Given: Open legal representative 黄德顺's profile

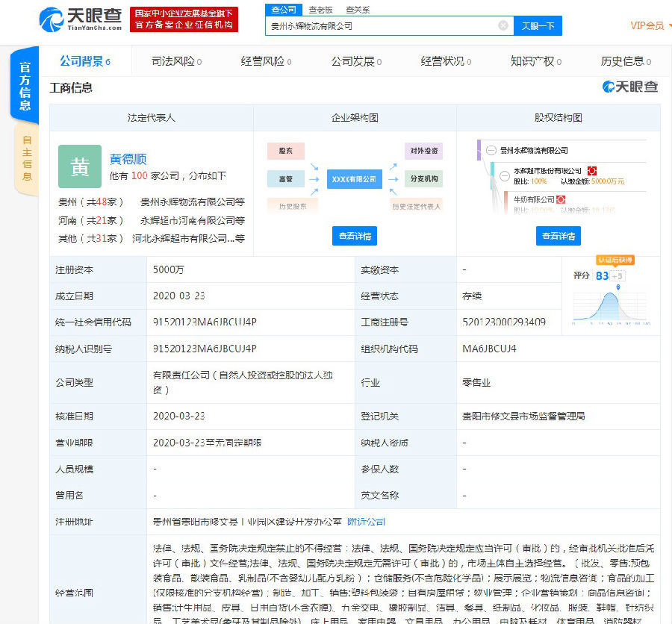Looking at the screenshot, I should [x=128, y=159].
